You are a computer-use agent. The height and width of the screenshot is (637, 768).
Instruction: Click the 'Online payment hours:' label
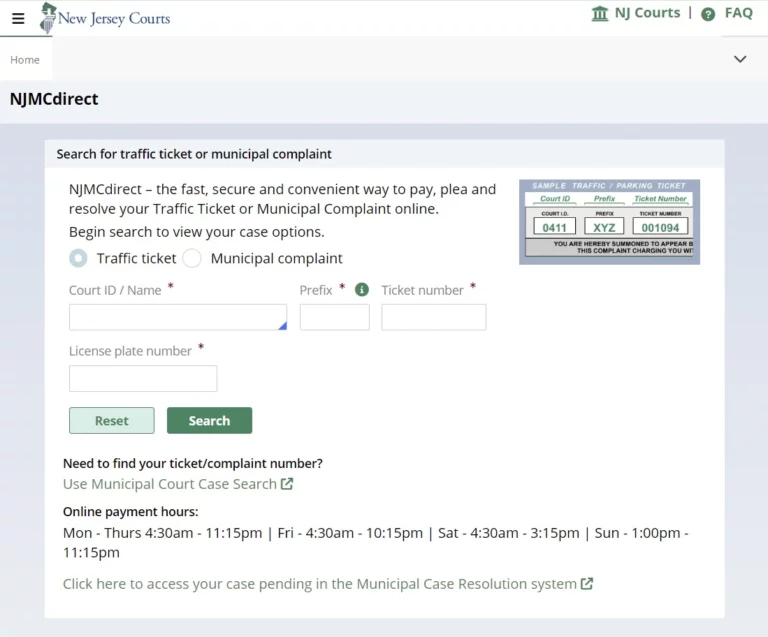(x=131, y=512)
